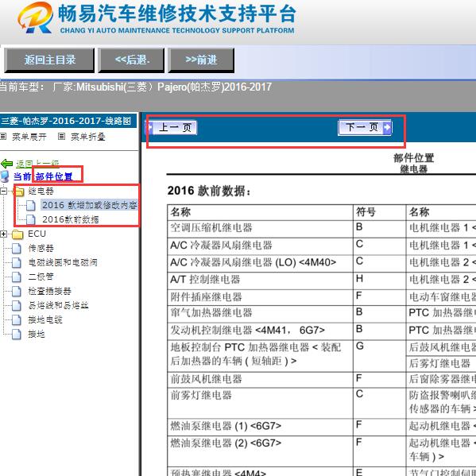The height and width of the screenshot is (476, 476).
Task: Click document icon beside 2016款前数据
Action: [31, 220]
